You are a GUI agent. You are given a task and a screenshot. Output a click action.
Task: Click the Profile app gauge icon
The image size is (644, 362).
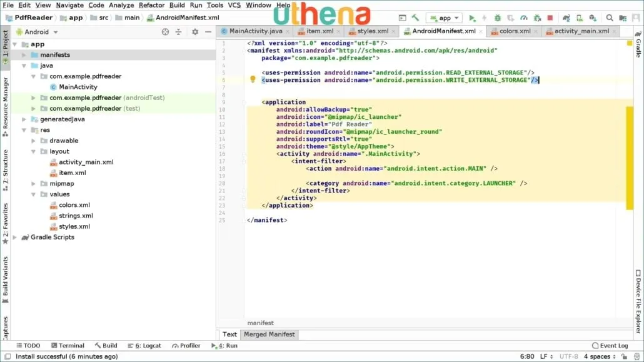click(524, 18)
